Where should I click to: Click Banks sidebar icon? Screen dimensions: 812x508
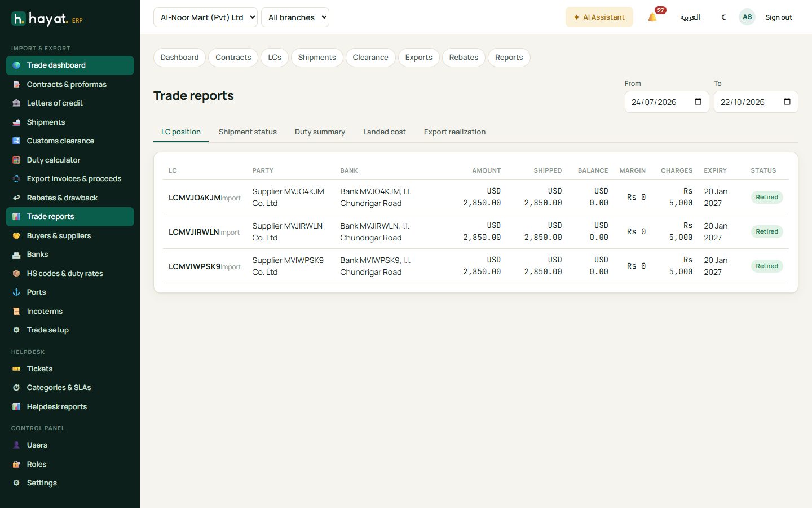coord(16,255)
